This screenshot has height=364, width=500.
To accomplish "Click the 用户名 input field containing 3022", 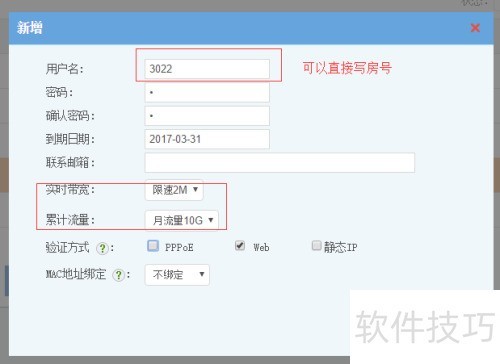I will pyautogui.click(x=207, y=69).
